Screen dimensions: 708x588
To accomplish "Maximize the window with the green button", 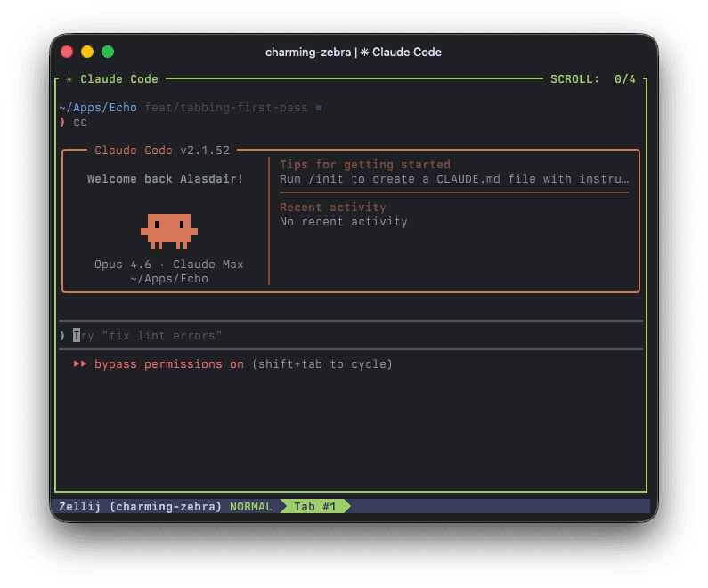I will 108,53.
